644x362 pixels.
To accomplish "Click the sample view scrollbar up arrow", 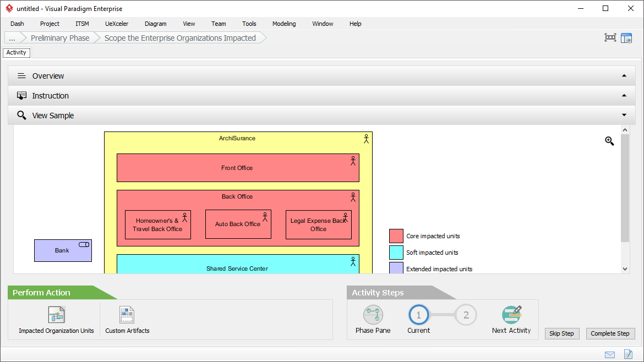I will pos(625,130).
